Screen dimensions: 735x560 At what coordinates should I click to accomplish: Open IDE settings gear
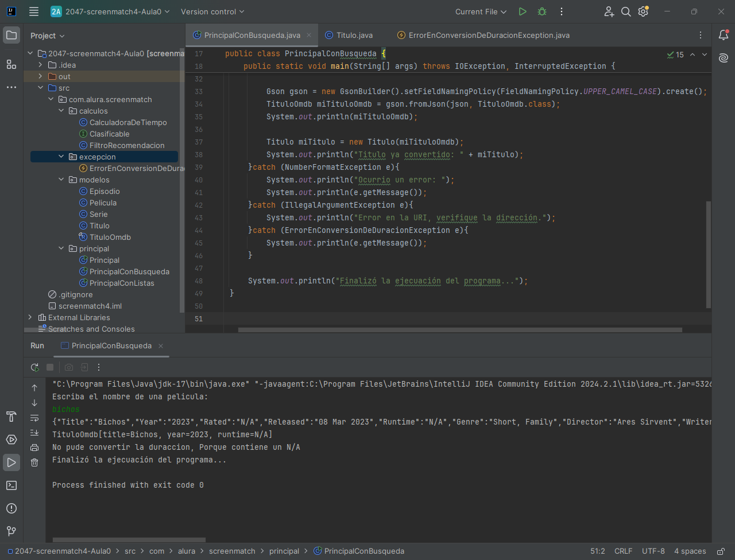tap(644, 11)
